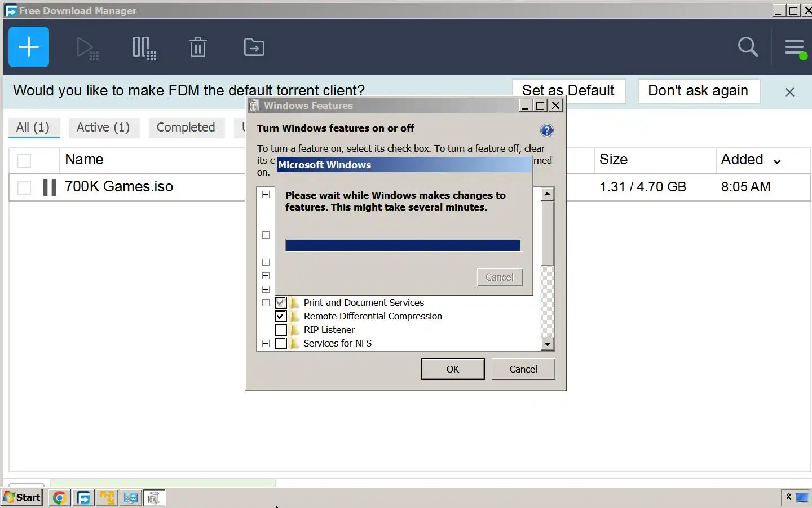The height and width of the screenshot is (508, 812).
Task: Uncheck Remote Differential Compression
Action: [x=281, y=317]
